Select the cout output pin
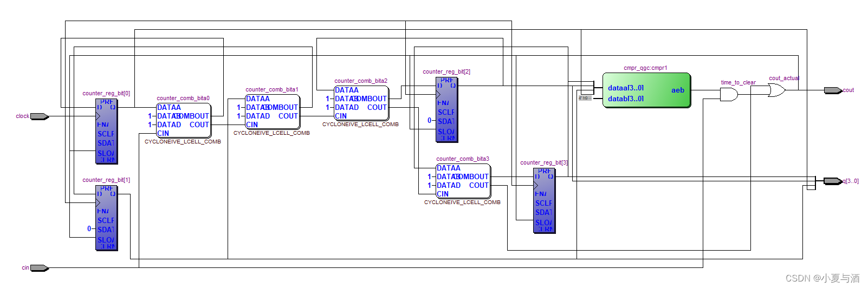Viewport: 868px width, 288px height. coord(833,90)
